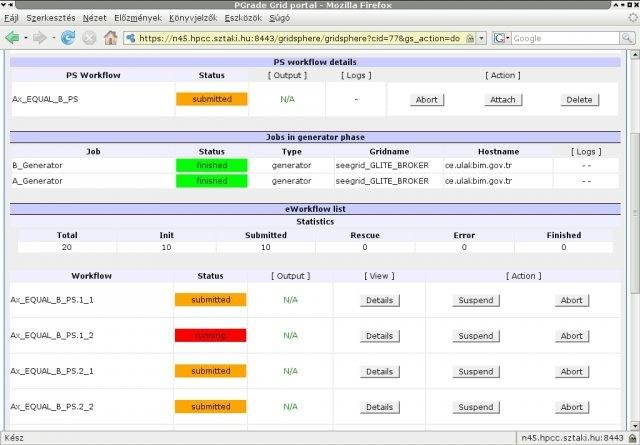The image size is (640, 445).
Task: Go forward with the Forward arrow
Action: [x=40, y=38]
